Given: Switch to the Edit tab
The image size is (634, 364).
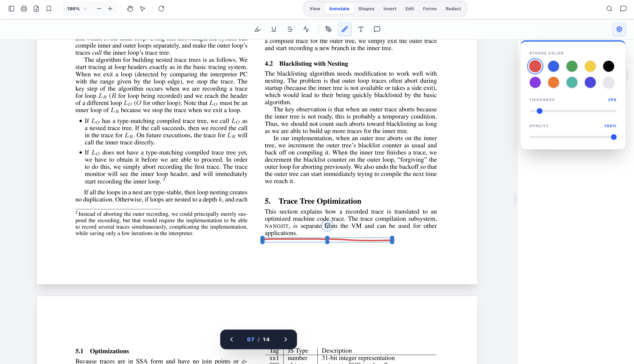Looking at the screenshot, I should point(410,9).
